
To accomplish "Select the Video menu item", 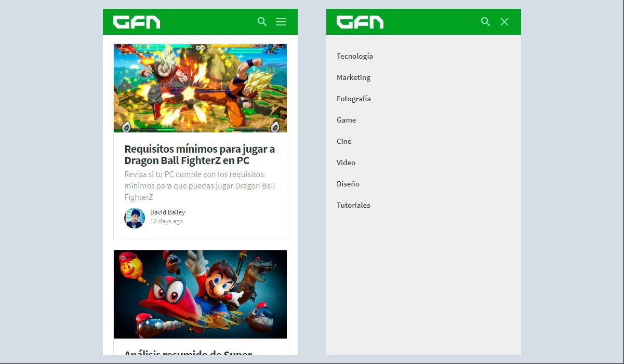I will 346,163.
